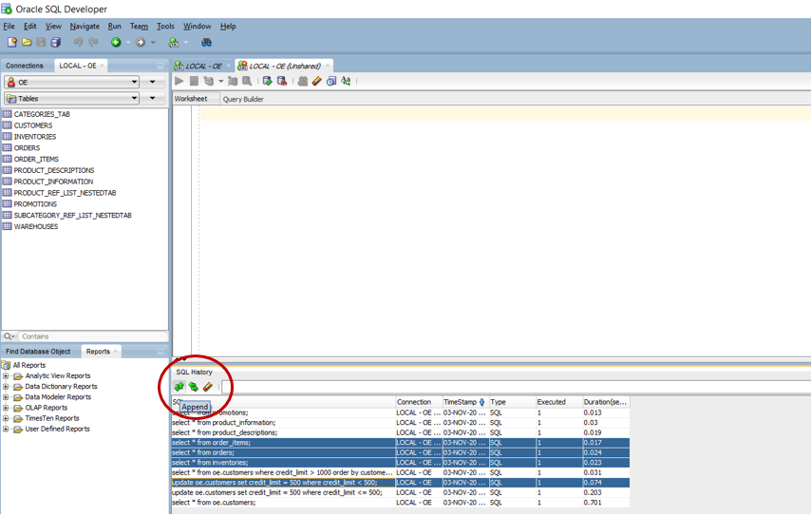Image resolution: width=812 pixels, height=517 pixels.
Task: Click the Replace icon in SQL History
Action: click(x=193, y=387)
